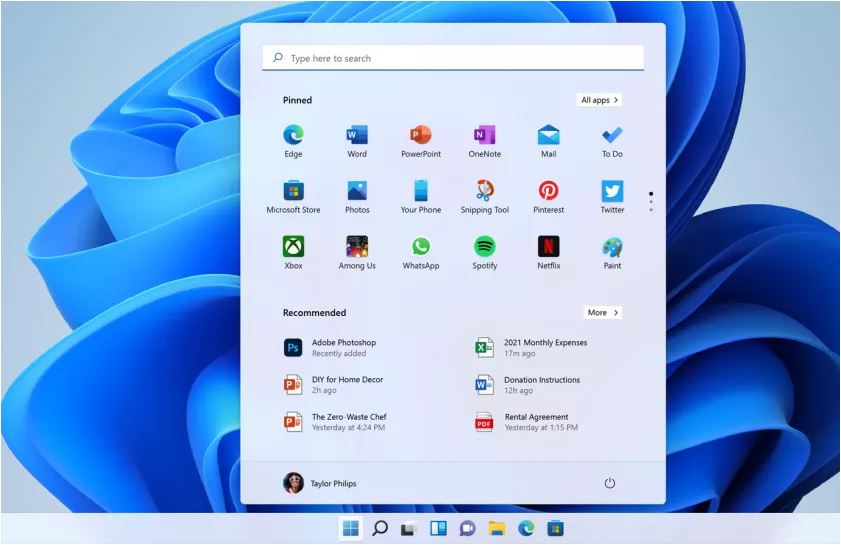Launch the To Do app
The height and width of the screenshot is (545, 841).
coord(612,141)
